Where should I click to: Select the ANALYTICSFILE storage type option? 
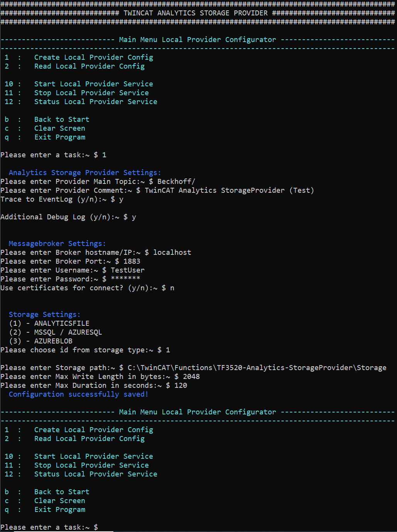point(61,323)
